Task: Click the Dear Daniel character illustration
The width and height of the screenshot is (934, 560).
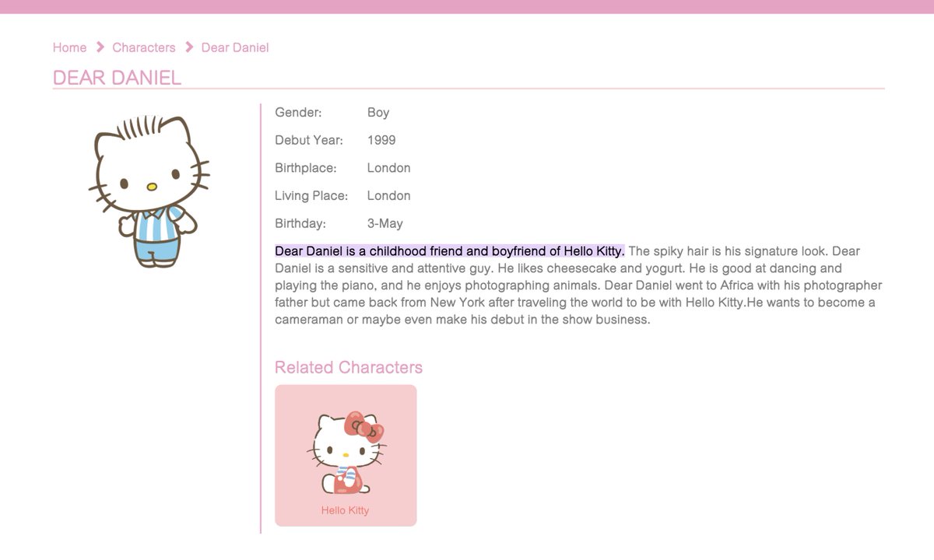Action: tap(149, 191)
